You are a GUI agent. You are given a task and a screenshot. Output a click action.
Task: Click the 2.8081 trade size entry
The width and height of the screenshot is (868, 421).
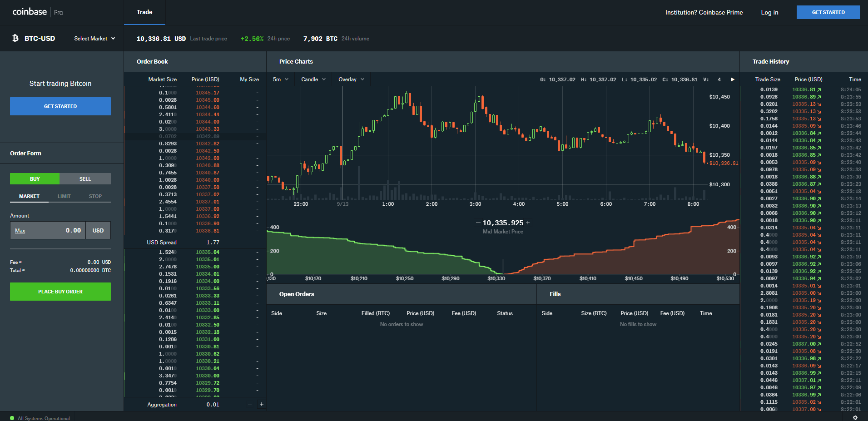click(769, 293)
